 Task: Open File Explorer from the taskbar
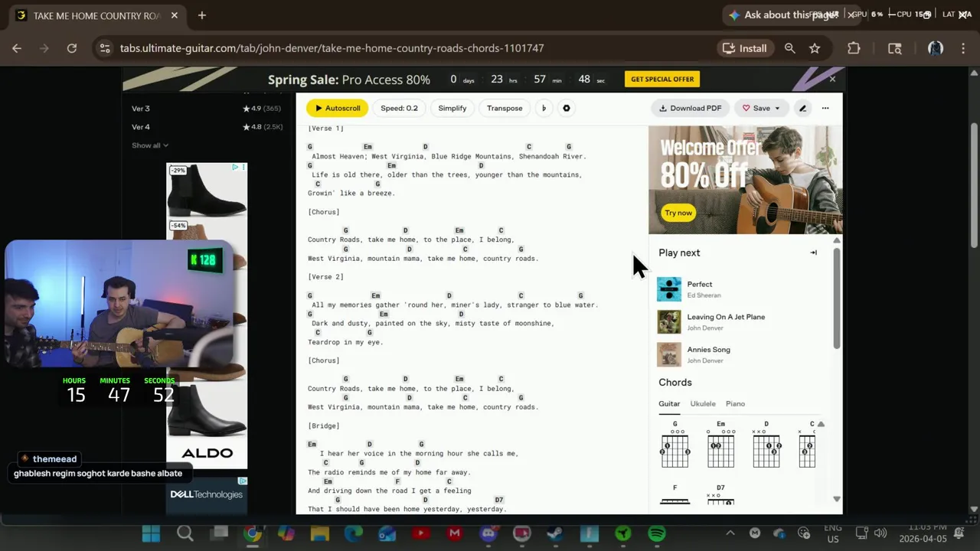point(319,533)
